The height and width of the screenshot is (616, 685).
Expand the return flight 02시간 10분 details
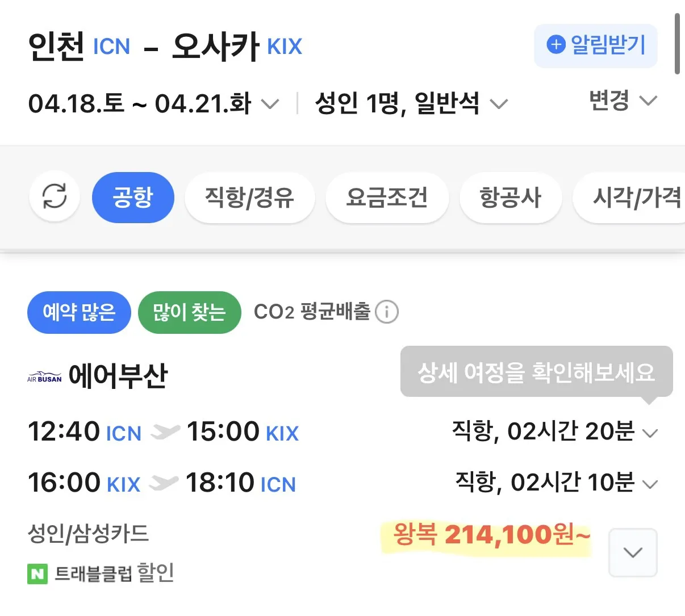point(649,484)
